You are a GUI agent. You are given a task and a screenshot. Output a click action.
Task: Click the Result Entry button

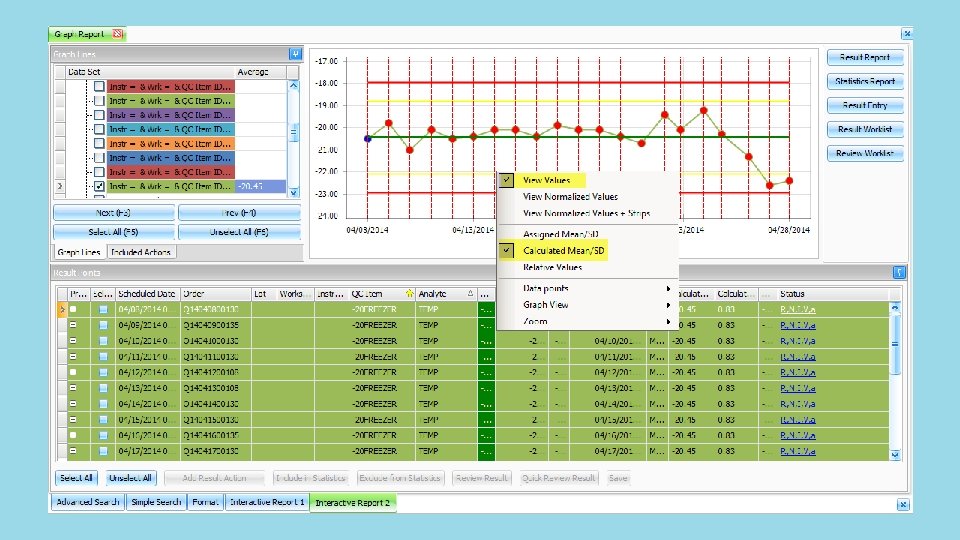tap(864, 105)
